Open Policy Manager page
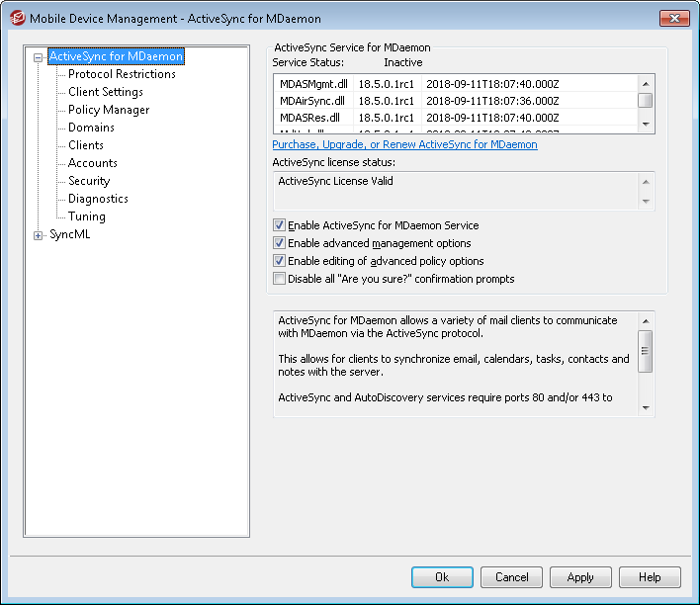 point(109,110)
